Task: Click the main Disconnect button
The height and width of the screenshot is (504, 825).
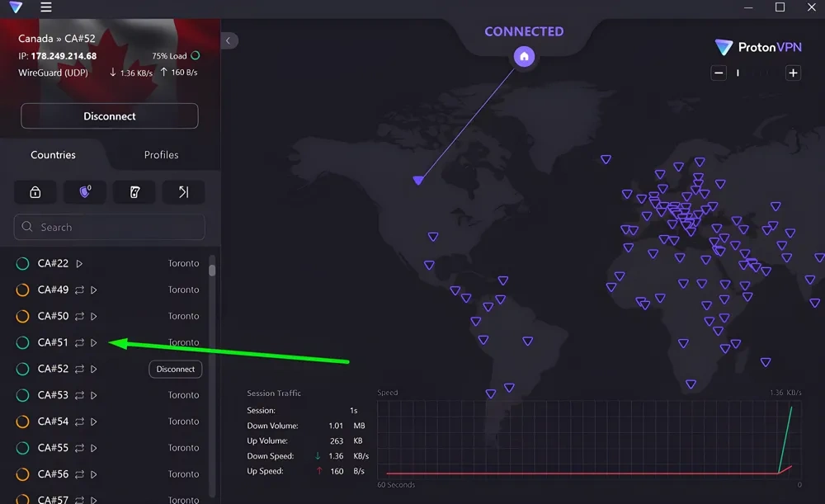Action: (110, 115)
